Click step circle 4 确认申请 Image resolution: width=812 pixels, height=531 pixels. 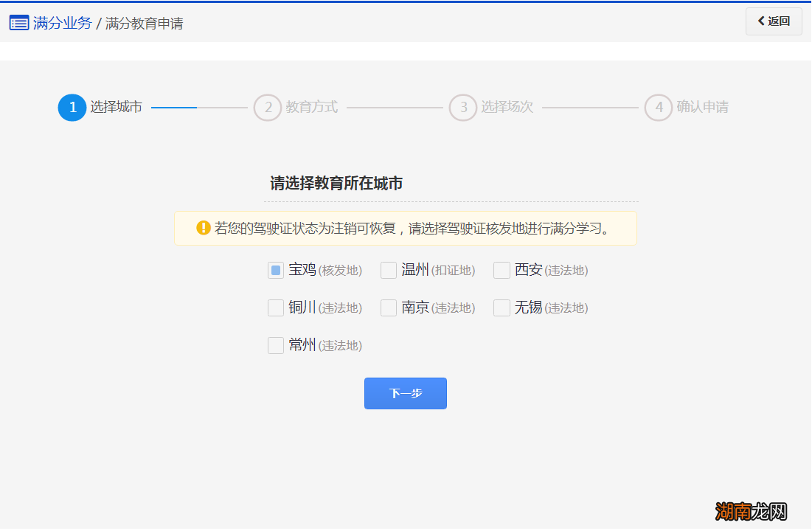click(x=659, y=107)
